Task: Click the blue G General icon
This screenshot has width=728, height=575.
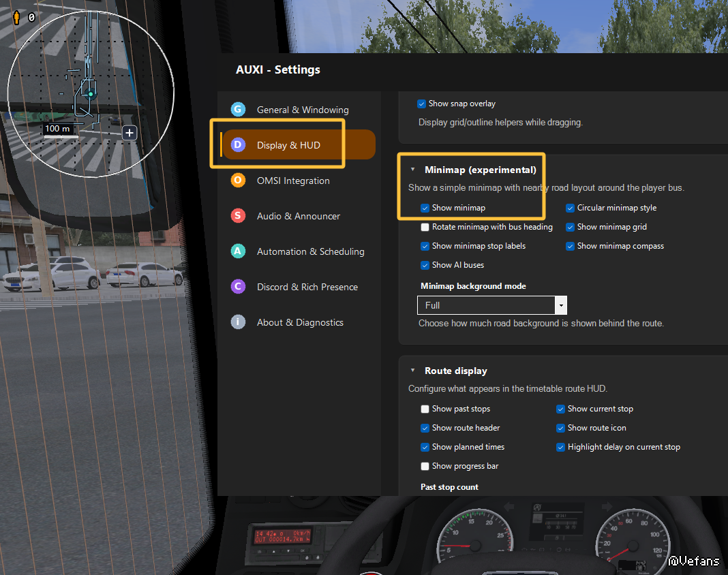Action: tap(238, 110)
